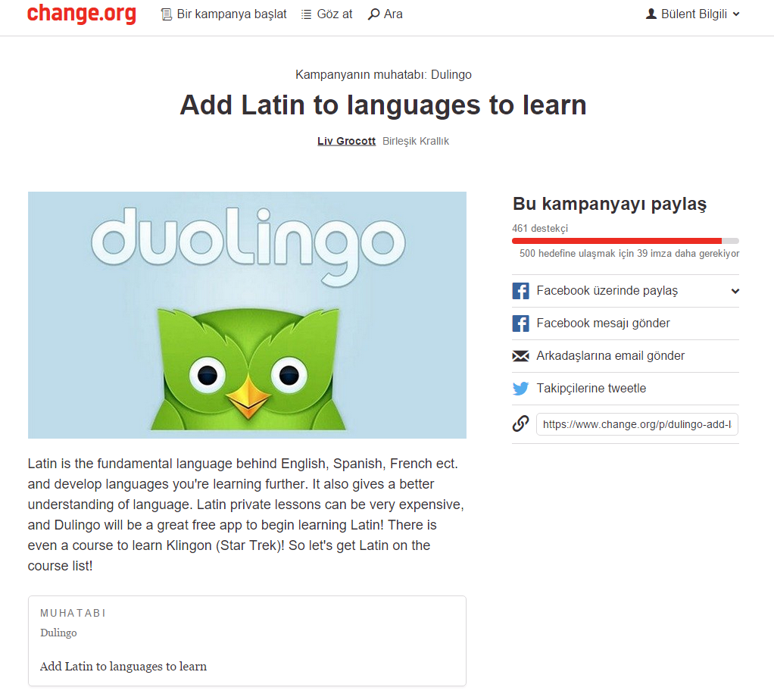This screenshot has width=774, height=700.
Task: Click the Twitter bird icon
Action: coord(521,389)
